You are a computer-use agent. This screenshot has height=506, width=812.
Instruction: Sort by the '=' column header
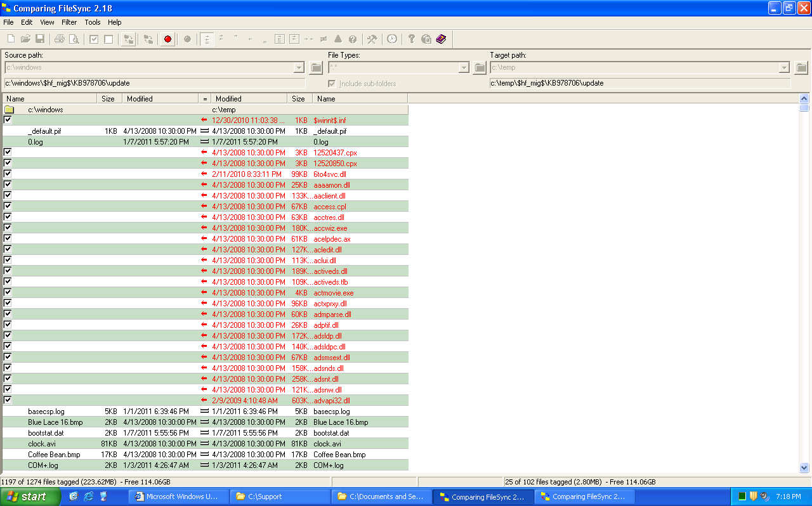[205, 98]
